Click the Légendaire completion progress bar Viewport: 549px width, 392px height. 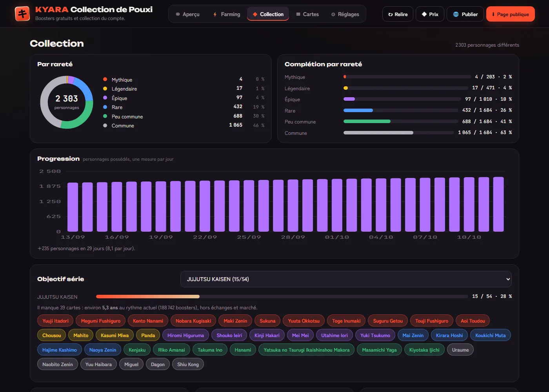406,88
